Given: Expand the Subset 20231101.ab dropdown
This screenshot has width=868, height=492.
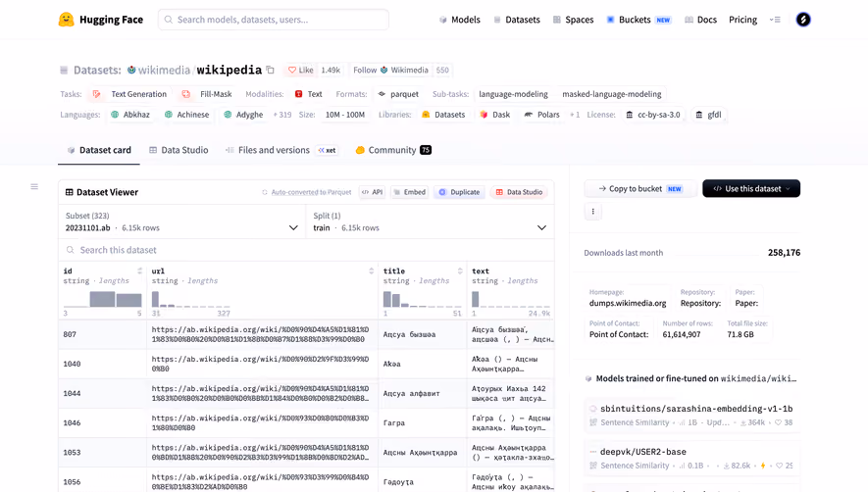Looking at the screenshot, I should (x=182, y=221).
